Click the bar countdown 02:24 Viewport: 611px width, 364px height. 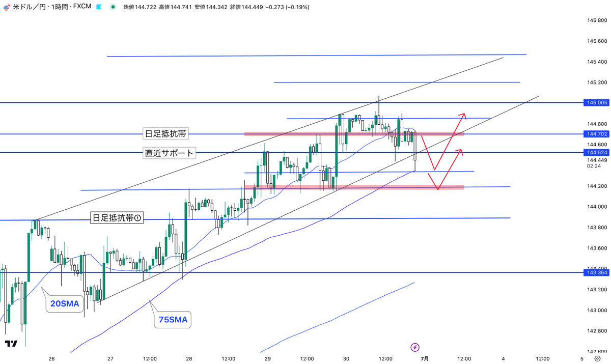(593, 166)
